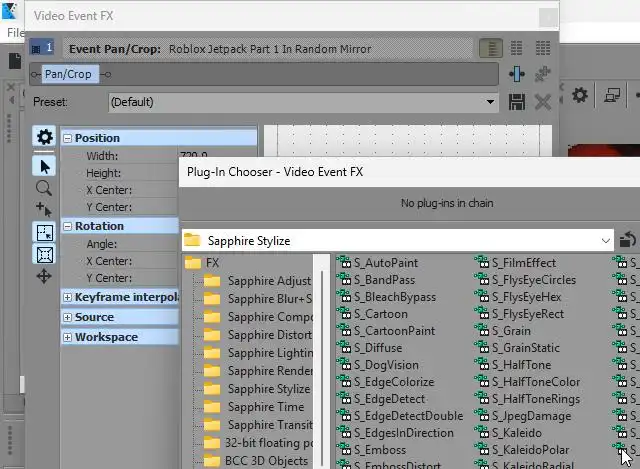Screen dimensions: 640x469
Task: Click the folder tree vertical scrollbar
Action: pyautogui.click(x=322, y=361)
